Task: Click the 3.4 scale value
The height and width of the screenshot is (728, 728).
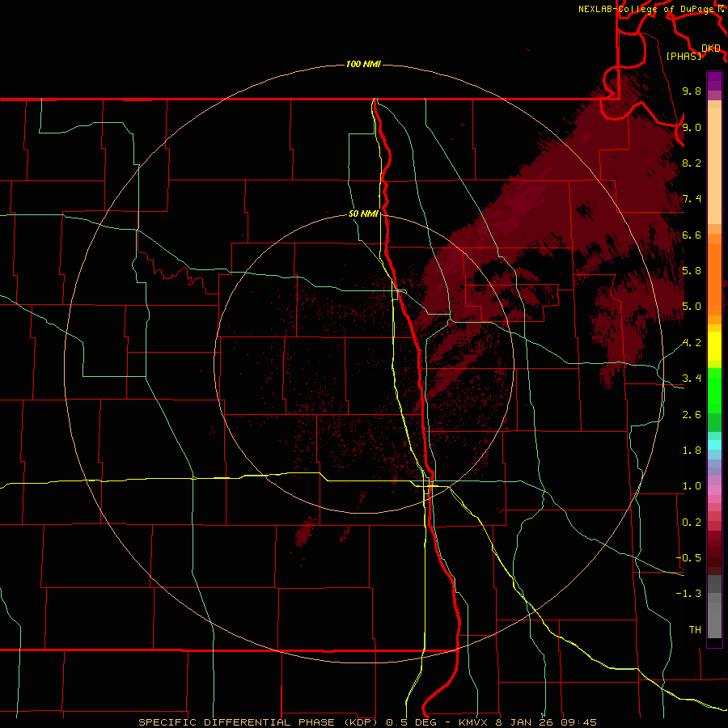Action: click(692, 379)
